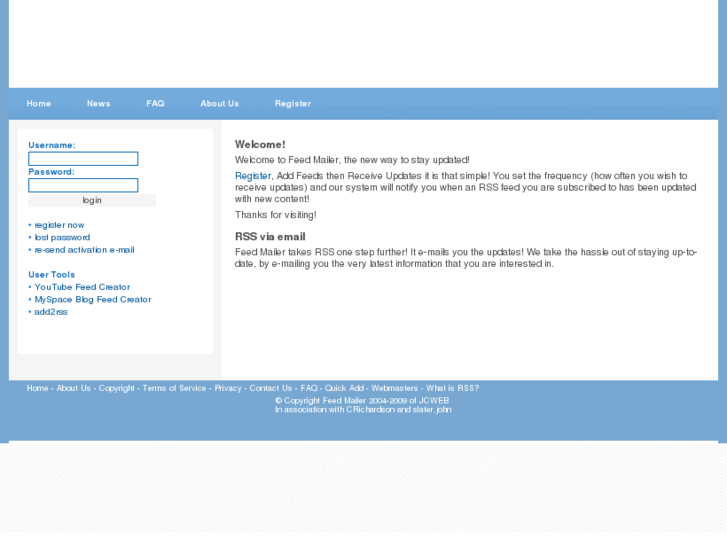
Task: Open Terms of Service footer link
Action: coord(174,388)
